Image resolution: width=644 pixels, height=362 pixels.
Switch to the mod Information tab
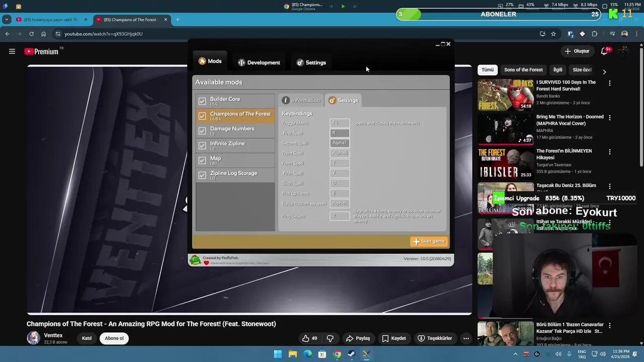pyautogui.click(x=301, y=100)
